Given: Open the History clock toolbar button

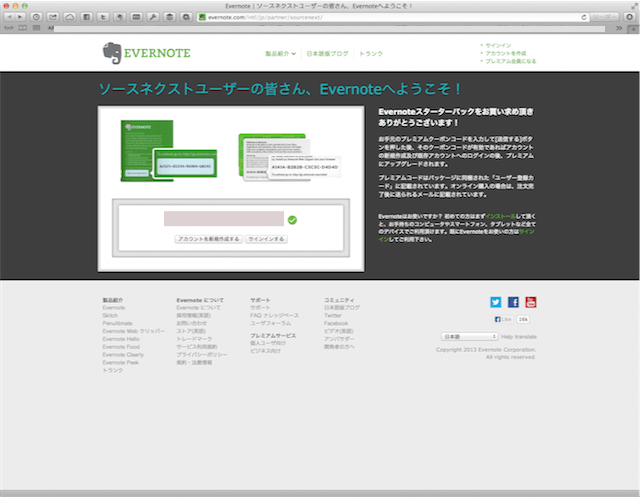Looking at the screenshot, I should [x=36, y=17].
